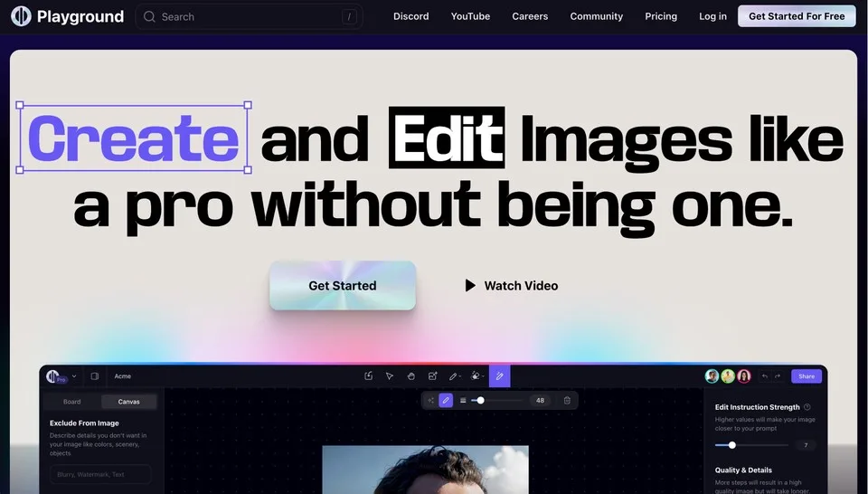
Task: Toggle the sparkle auto-select mode
Action: [x=430, y=401]
